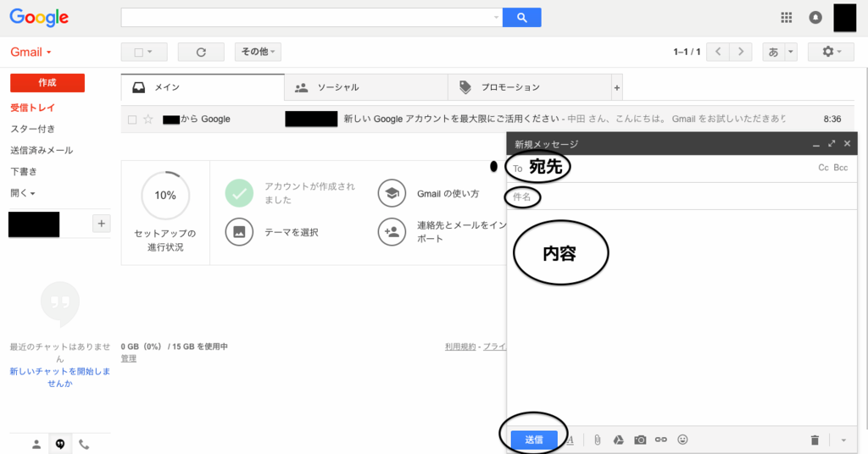
Task: Open the 下書き folder
Action: pos(23,172)
